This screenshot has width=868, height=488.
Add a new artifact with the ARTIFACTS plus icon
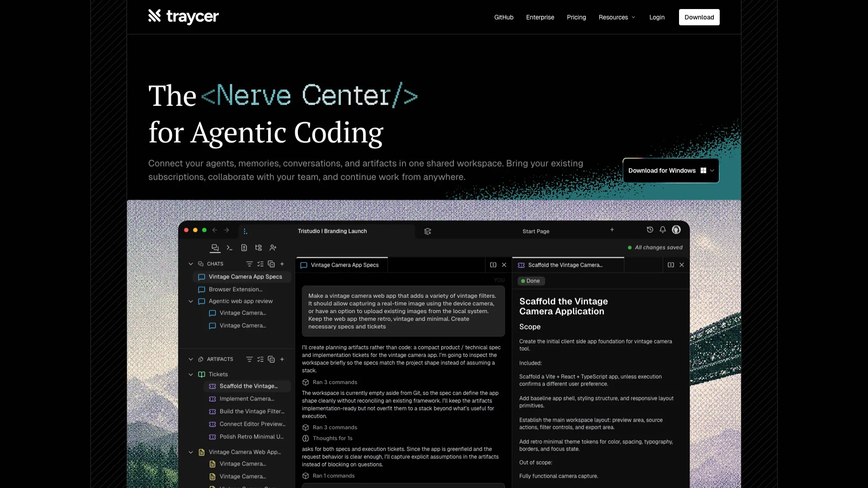click(282, 359)
